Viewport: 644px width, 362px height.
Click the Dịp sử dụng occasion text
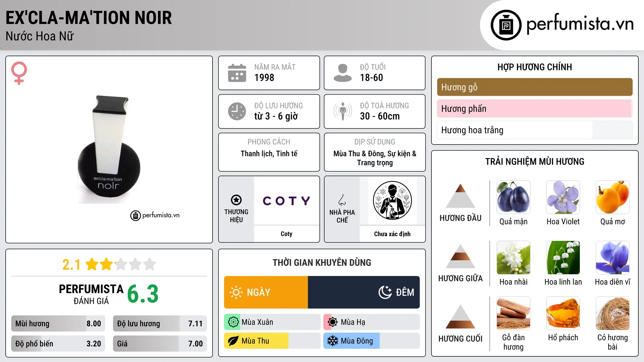click(x=375, y=158)
